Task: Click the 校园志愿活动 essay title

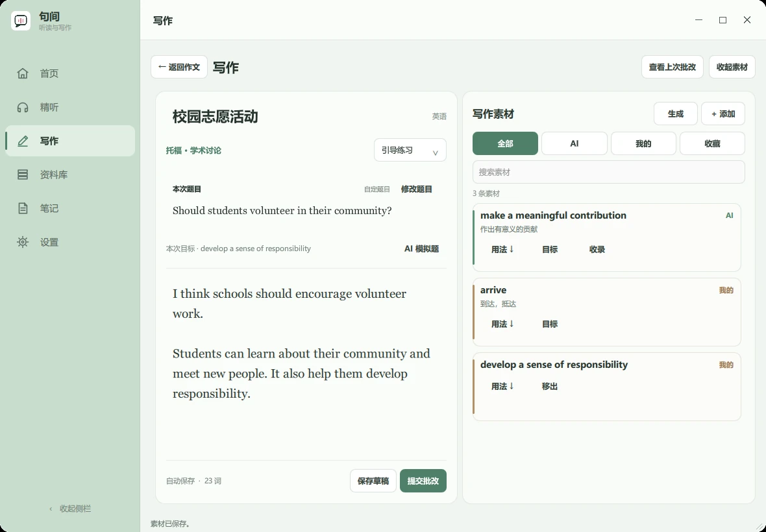Action: (215, 117)
